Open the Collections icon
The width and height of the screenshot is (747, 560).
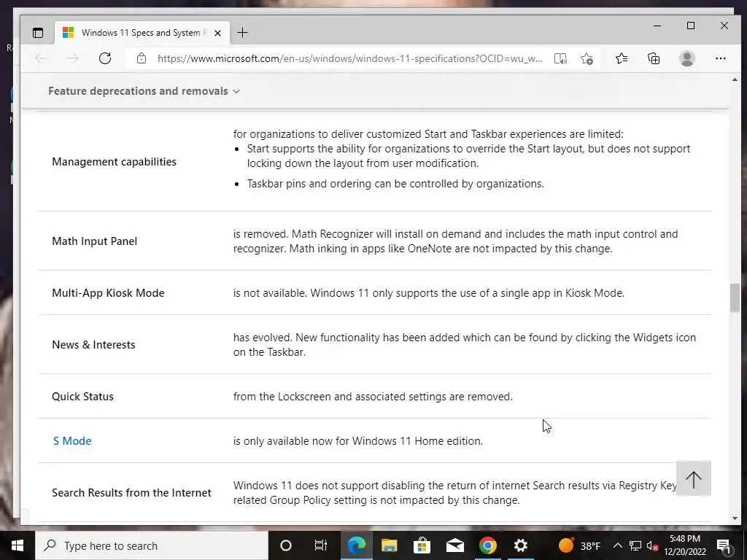pyautogui.click(x=654, y=58)
